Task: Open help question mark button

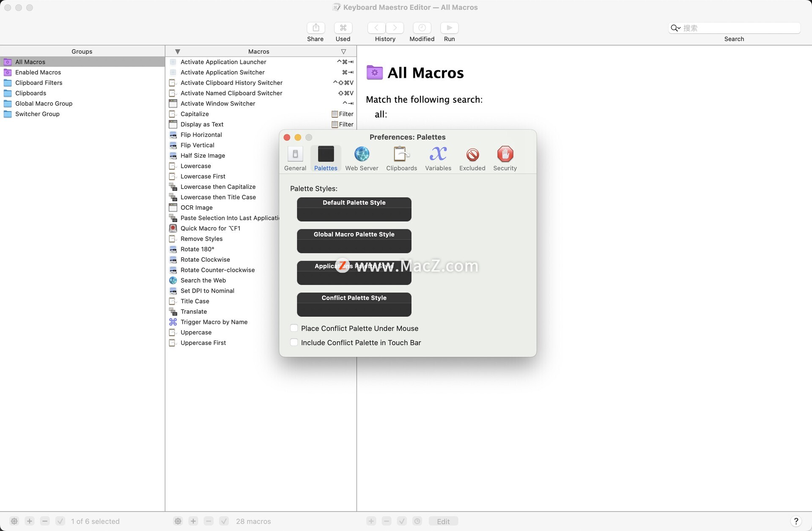Action: click(796, 521)
